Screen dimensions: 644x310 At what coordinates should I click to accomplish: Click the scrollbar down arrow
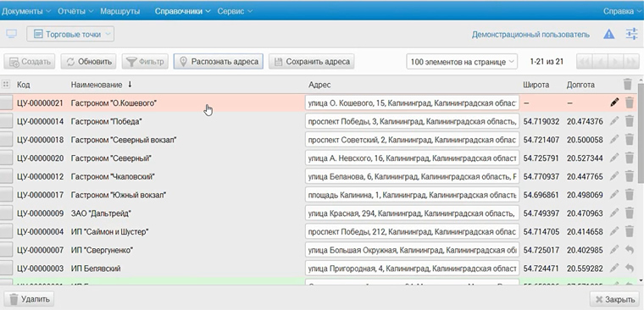click(x=641, y=280)
